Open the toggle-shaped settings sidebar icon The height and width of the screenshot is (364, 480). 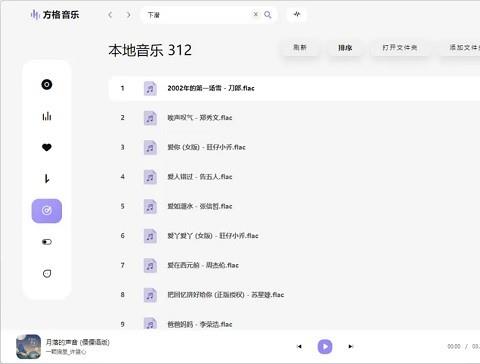click(x=47, y=242)
